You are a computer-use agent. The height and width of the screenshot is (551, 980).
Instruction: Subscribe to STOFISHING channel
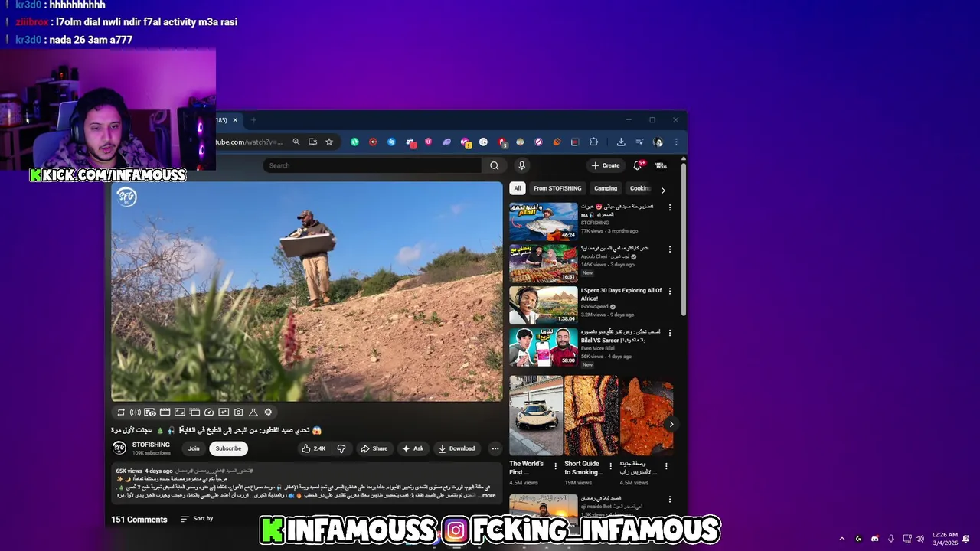tap(228, 448)
